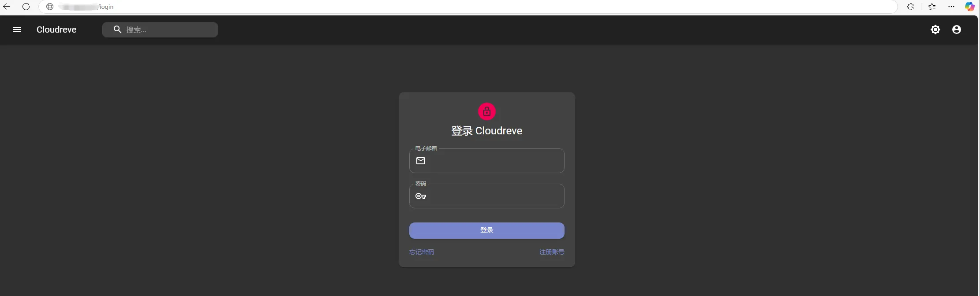Click the Cloudreve title in the header
This screenshot has width=980, height=296.
[56, 30]
